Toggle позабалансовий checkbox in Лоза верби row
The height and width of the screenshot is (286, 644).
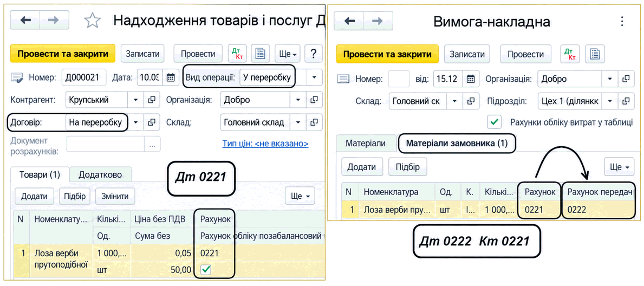pyautogui.click(x=206, y=270)
